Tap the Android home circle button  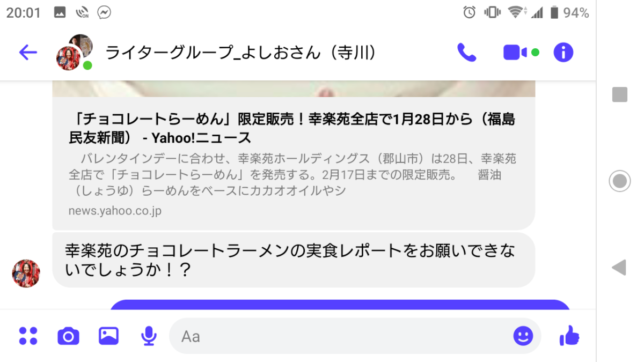coord(619,181)
